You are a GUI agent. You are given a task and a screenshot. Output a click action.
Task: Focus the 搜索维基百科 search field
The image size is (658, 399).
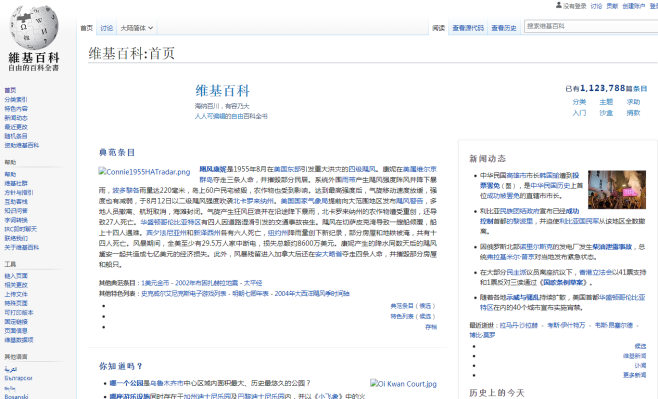(x=591, y=26)
